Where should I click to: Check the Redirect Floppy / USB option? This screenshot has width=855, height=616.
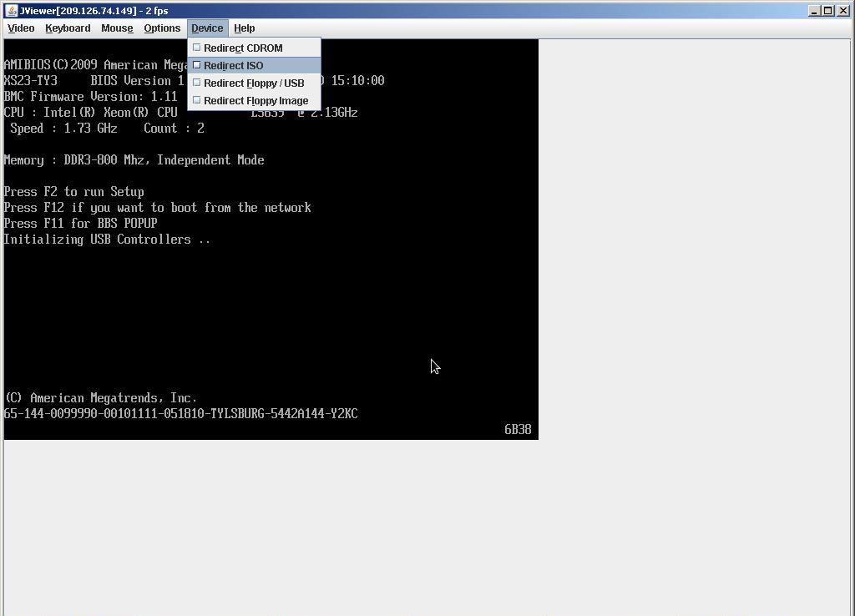point(197,83)
